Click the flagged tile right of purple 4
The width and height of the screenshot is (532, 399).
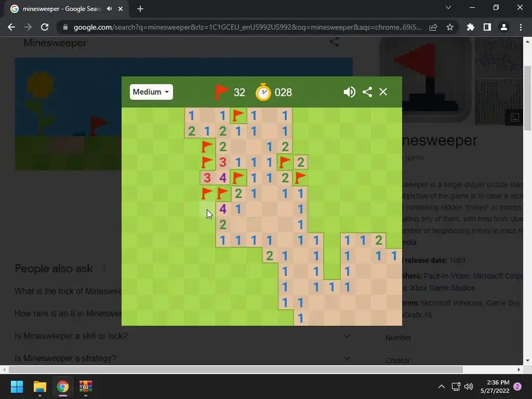[238, 178]
